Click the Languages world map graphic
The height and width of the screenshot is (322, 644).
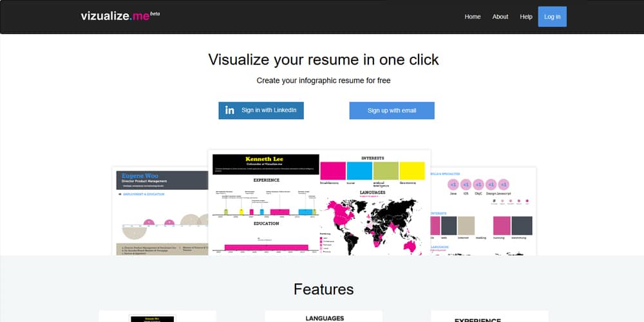point(373,225)
